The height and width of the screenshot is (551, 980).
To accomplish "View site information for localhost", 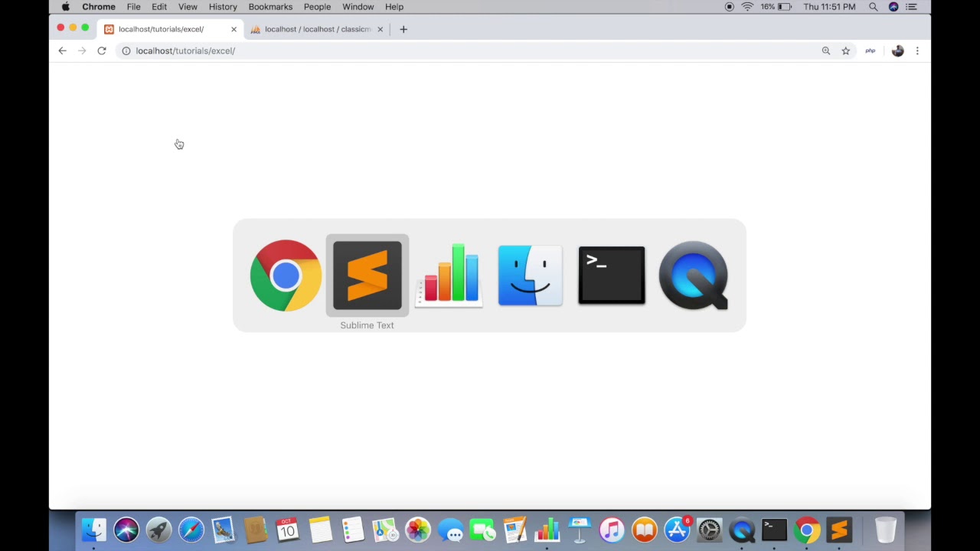I will pyautogui.click(x=126, y=51).
